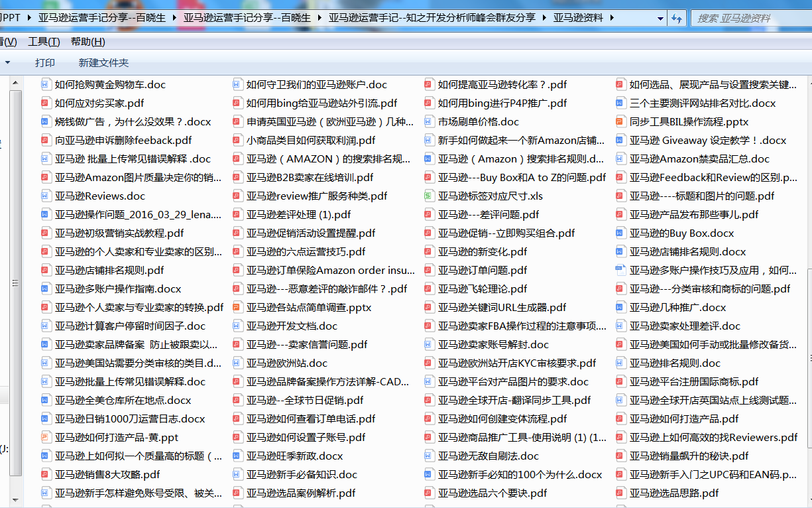812x508 pixels.
Task: Click the PDF icon of 亚马逊的新变化.pdf
Action: pos(429,251)
